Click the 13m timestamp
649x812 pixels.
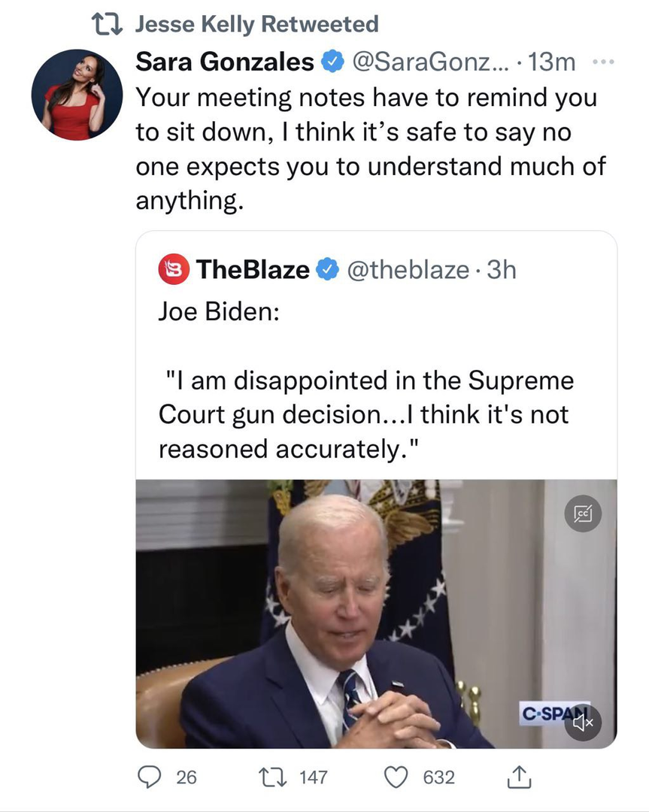(553, 63)
